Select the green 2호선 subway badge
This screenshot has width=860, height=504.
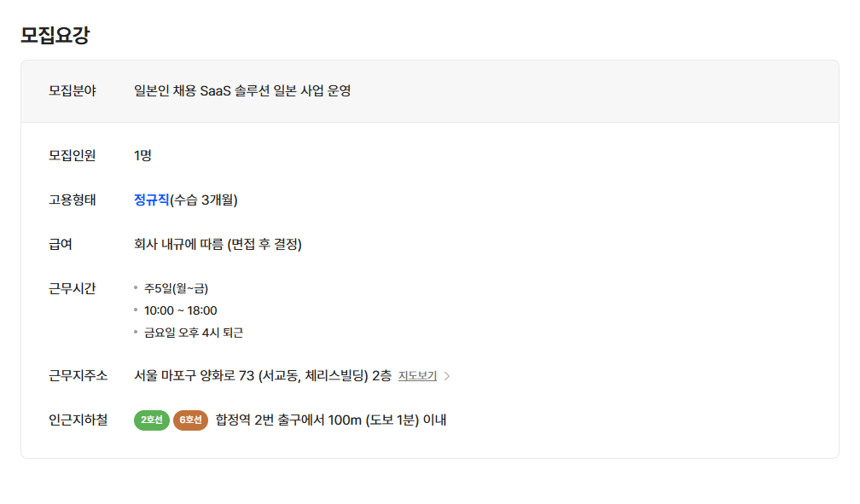click(151, 420)
